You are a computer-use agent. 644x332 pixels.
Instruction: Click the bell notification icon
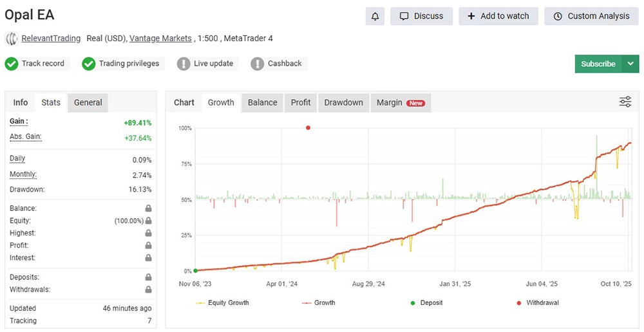click(375, 16)
